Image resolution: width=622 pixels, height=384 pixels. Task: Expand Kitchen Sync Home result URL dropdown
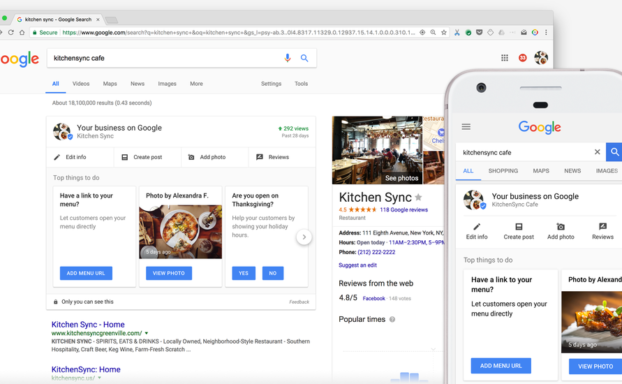[x=146, y=333]
